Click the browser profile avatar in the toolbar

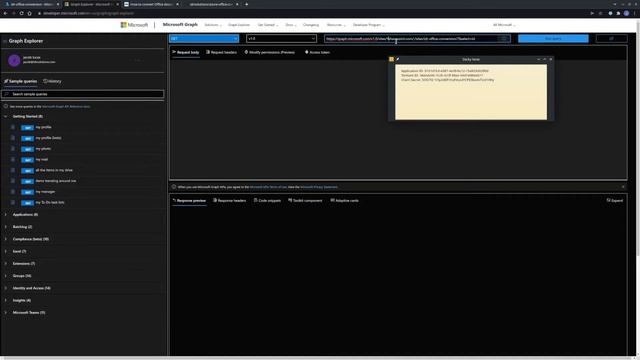pos(626,13)
